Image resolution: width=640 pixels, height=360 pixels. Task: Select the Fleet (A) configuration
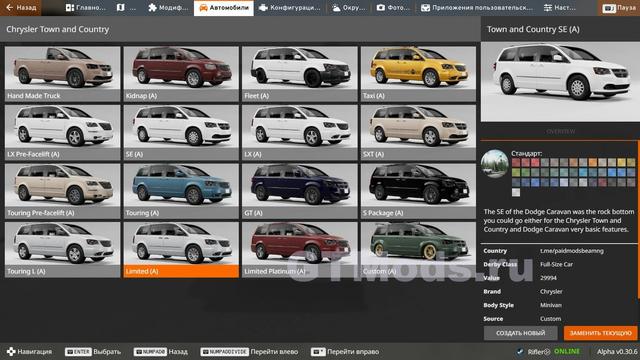click(300, 74)
